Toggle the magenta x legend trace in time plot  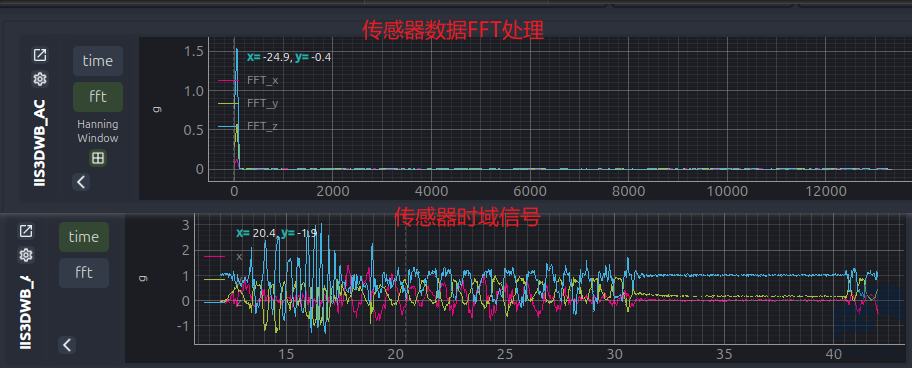tap(223, 256)
